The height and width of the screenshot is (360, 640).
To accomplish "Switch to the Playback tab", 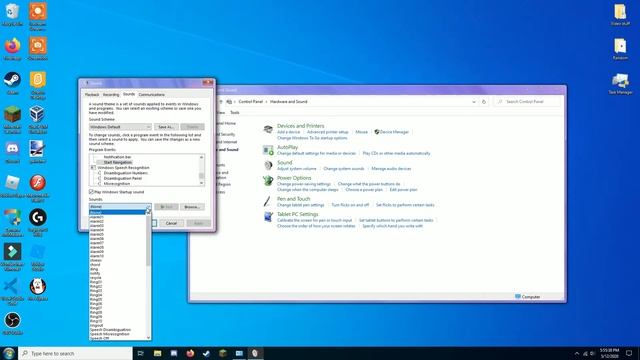I will click(x=92, y=95).
